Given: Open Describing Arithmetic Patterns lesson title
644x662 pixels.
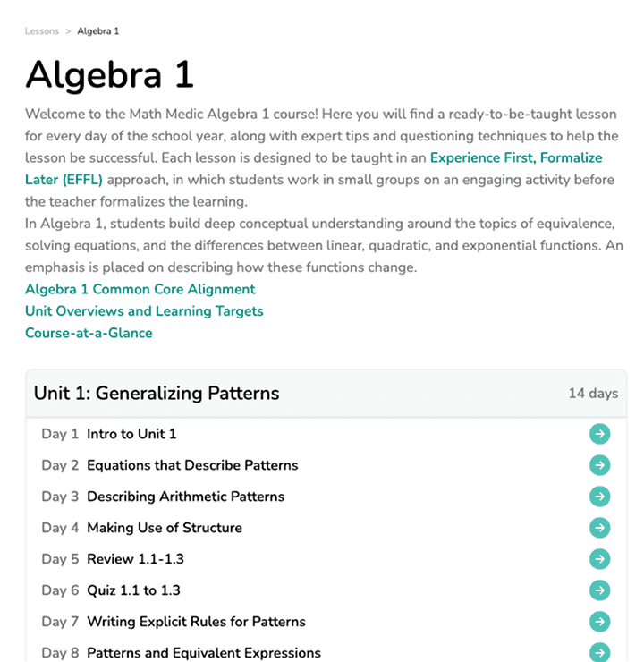Looking at the screenshot, I should point(186,496).
